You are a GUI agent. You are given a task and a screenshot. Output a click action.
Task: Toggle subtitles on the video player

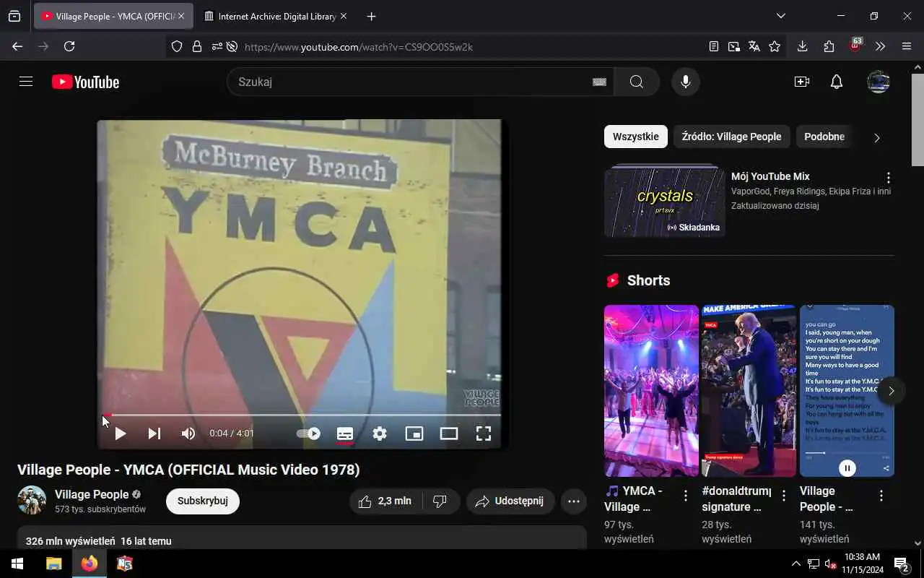345,433
